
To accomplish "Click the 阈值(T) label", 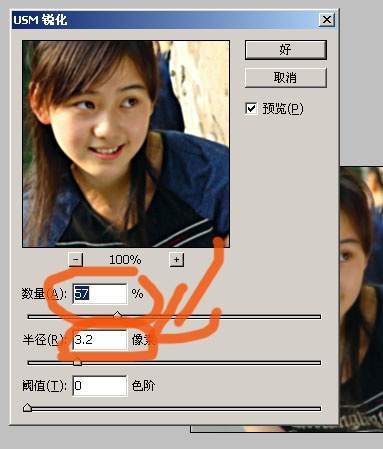I will (44, 386).
